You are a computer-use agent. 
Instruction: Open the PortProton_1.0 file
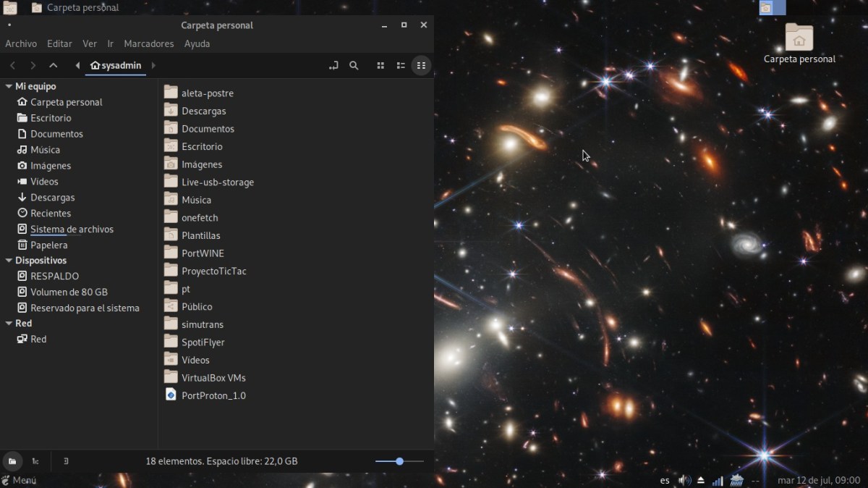[x=213, y=395]
